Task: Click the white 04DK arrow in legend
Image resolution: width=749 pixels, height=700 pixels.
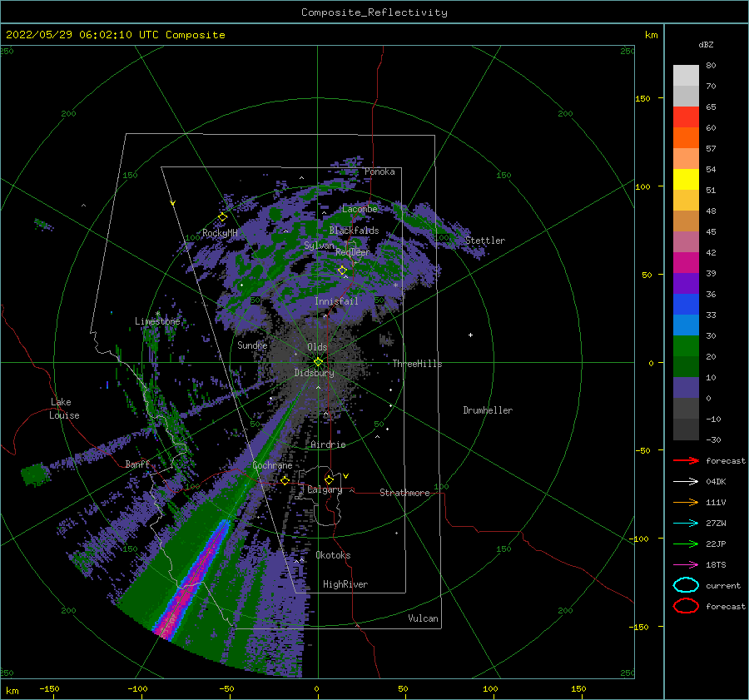Action: tap(686, 481)
